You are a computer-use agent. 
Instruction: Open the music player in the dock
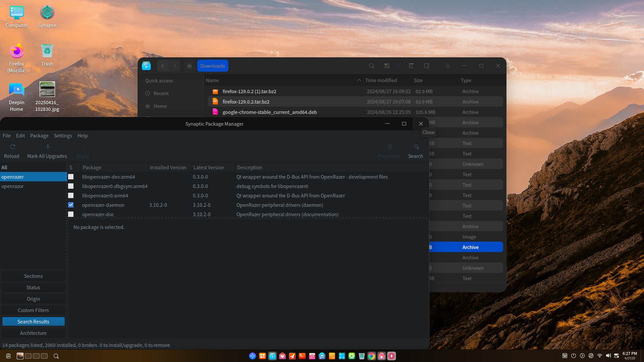322,356
